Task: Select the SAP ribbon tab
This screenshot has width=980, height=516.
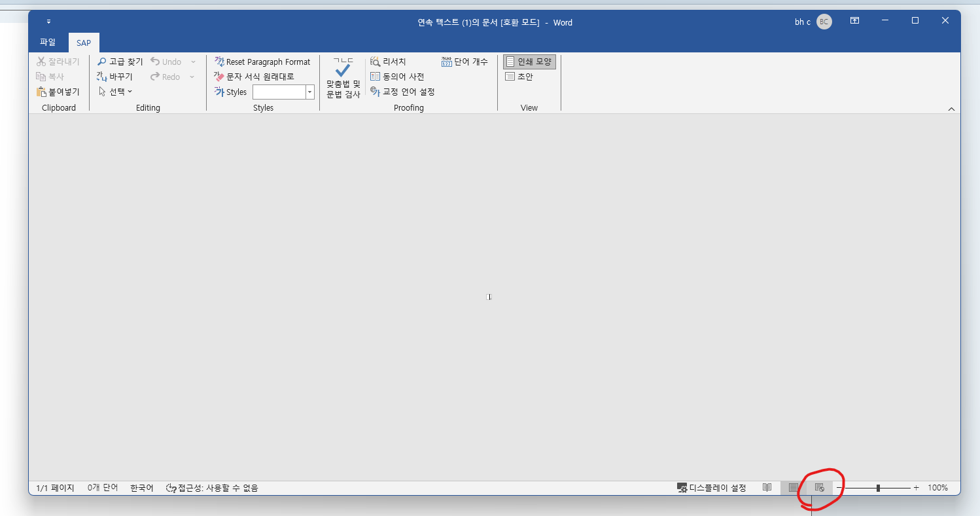Action: point(84,43)
